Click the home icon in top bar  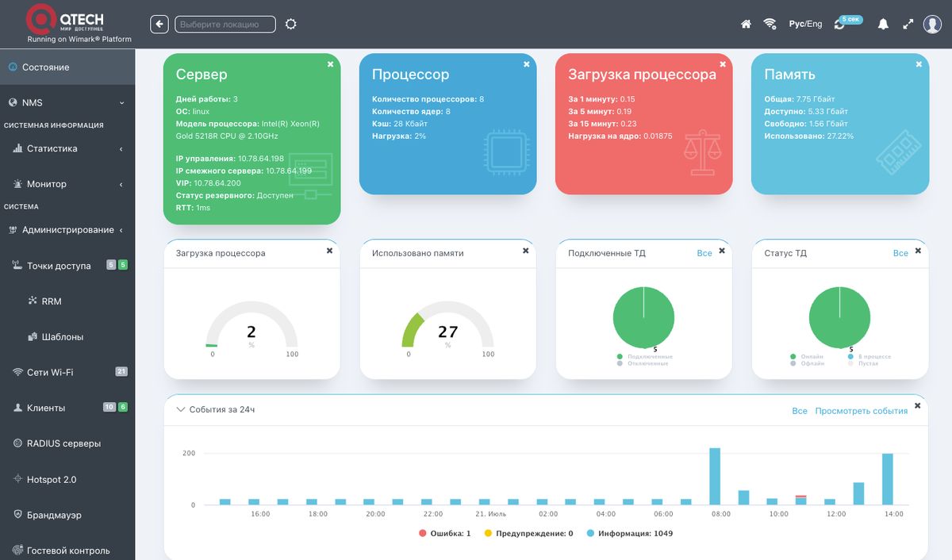(x=746, y=25)
